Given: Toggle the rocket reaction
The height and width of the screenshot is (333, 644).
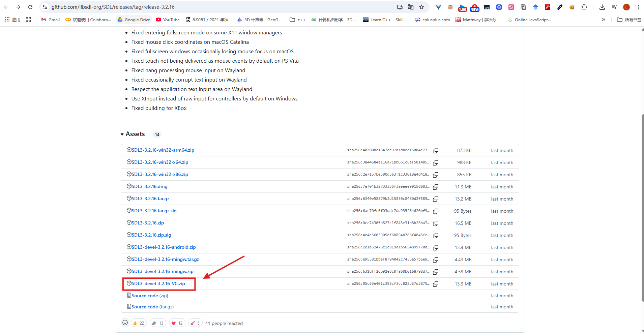Looking at the screenshot, I should point(195,323).
